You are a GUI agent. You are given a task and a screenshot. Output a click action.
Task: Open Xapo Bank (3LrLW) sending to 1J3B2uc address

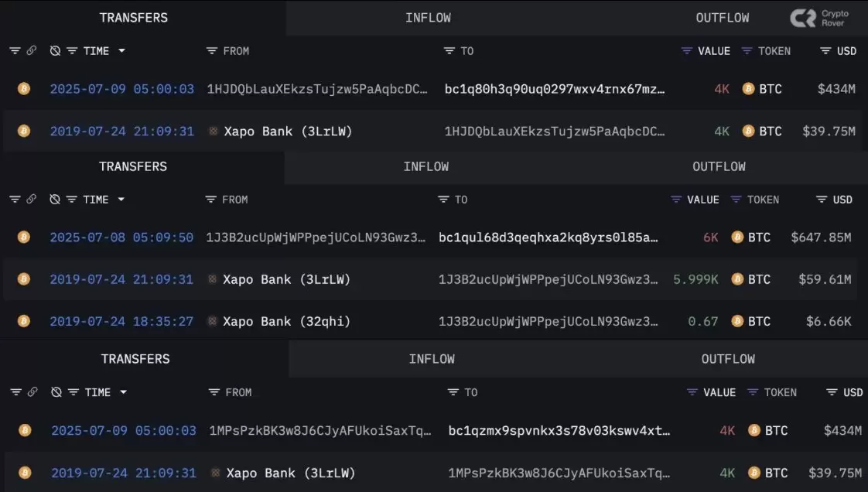[286, 279]
